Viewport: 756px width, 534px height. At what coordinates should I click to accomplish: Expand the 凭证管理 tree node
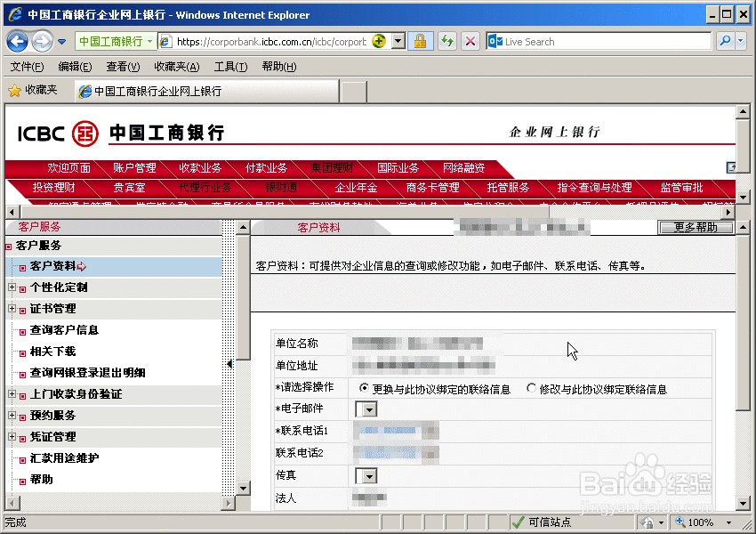(12, 437)
